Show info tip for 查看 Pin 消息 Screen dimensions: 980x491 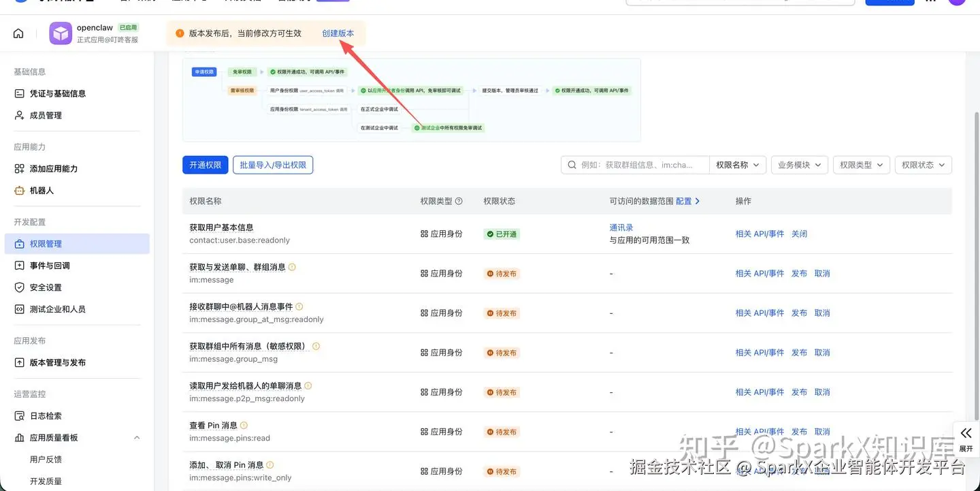click(x=244, y=425)
